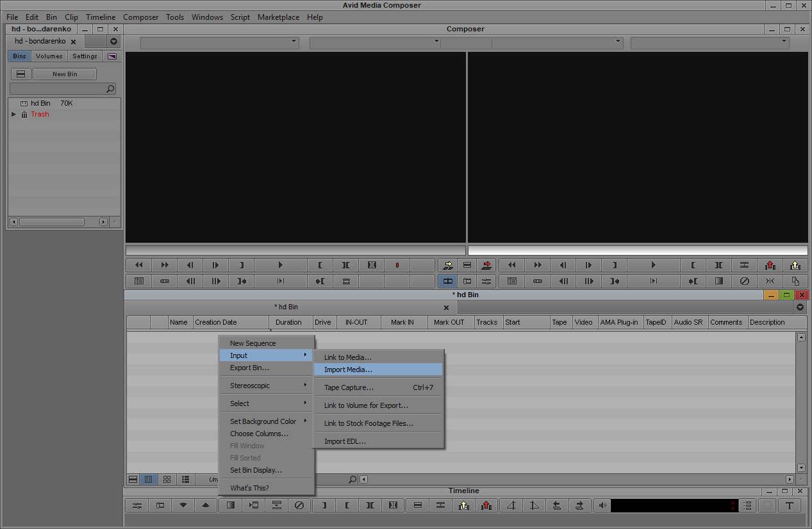Play the clip in the source monitor

coord(280,265)
